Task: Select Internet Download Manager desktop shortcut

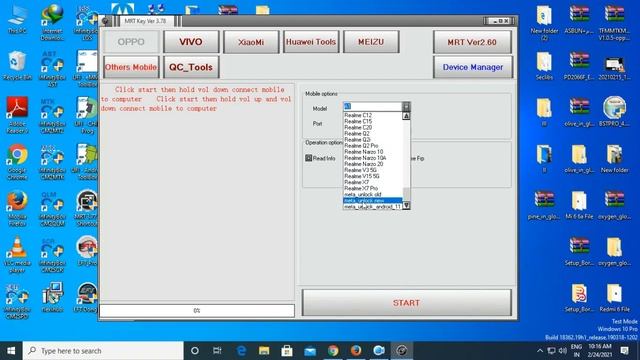Action: (52, 22)
